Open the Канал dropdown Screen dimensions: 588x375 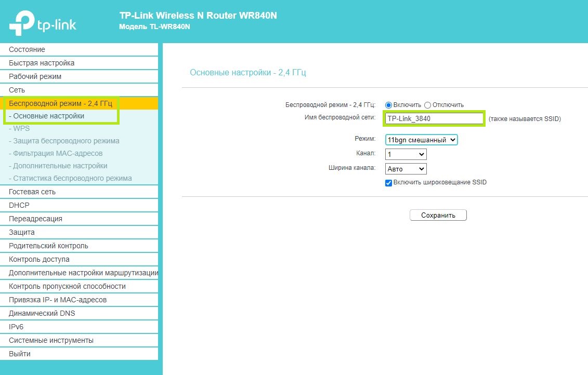click(406, 154)
